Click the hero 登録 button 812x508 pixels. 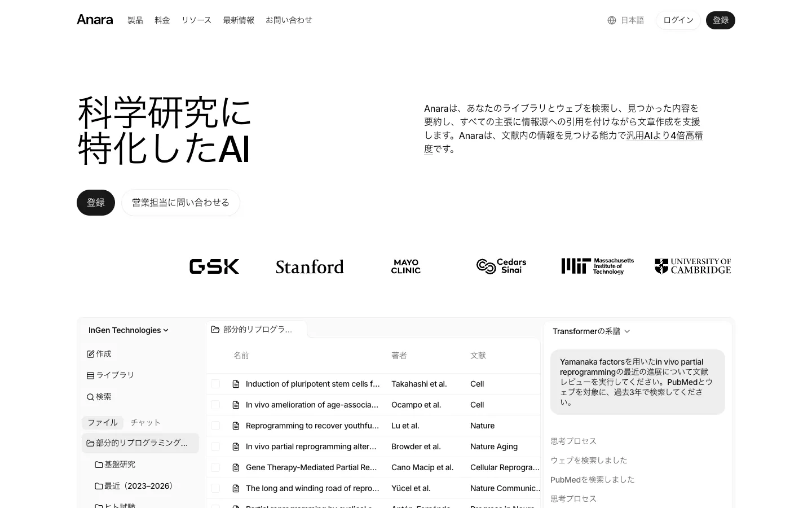pos(96,203)
